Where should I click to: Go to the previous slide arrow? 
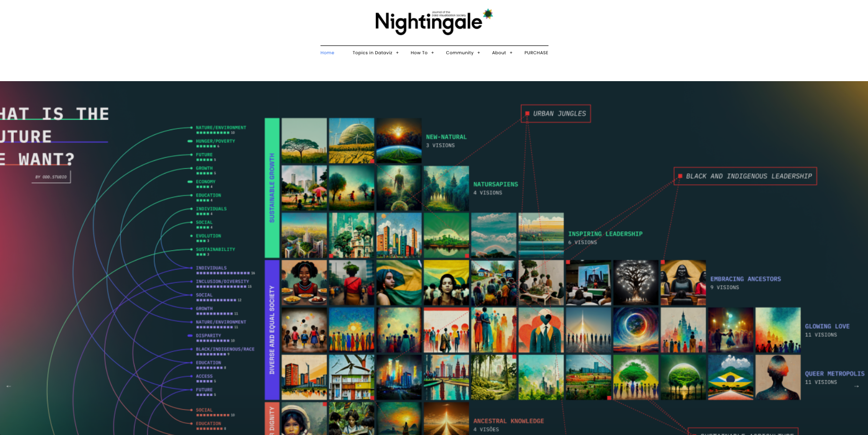tap(8, 386)
